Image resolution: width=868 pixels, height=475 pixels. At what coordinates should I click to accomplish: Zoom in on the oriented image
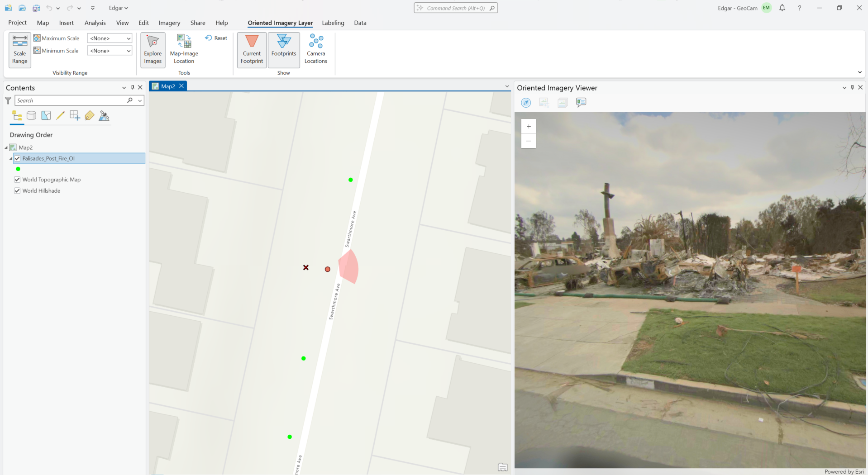529,127
